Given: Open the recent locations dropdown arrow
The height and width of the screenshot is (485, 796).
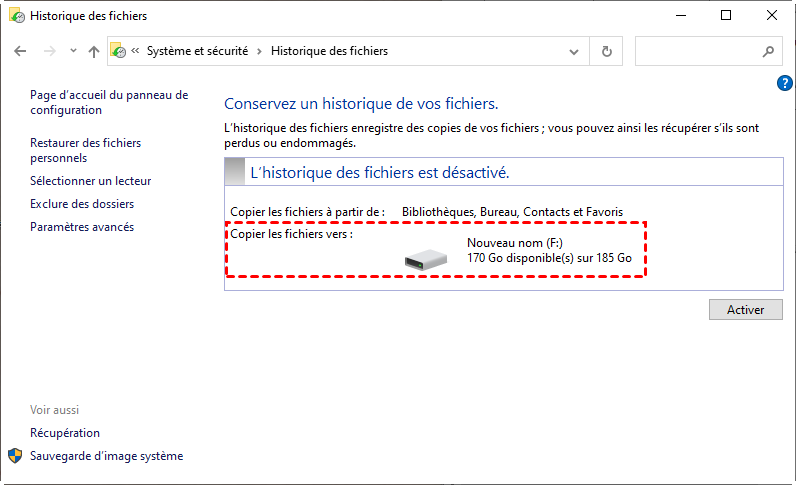Looking at the screenshot, I should (x=71, y=51).
